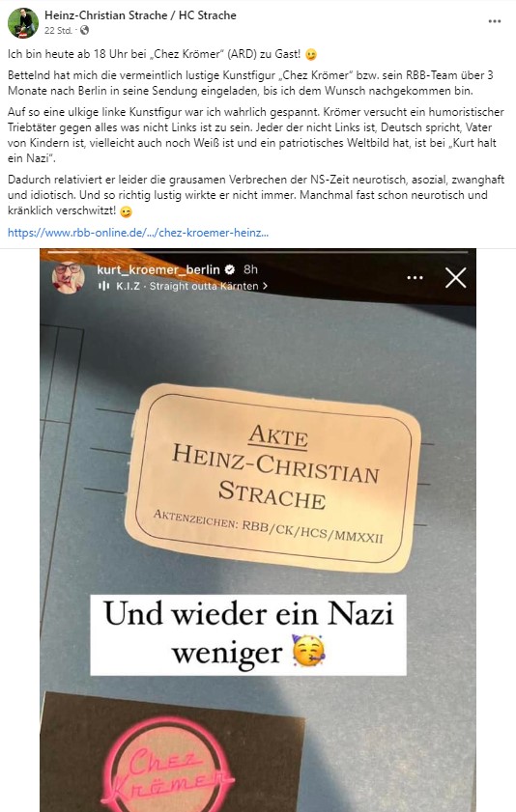Click the story 8h timestamp
This screenshot has height=812, width=516.
point(250,269)
